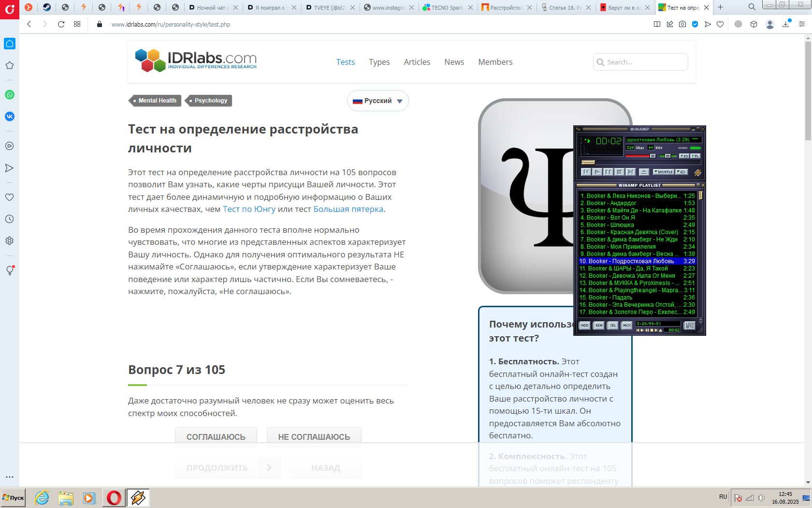Open History clock icon in Opera sidebar
Viewport: 812px width, 508px height.
tap(10, 219)
